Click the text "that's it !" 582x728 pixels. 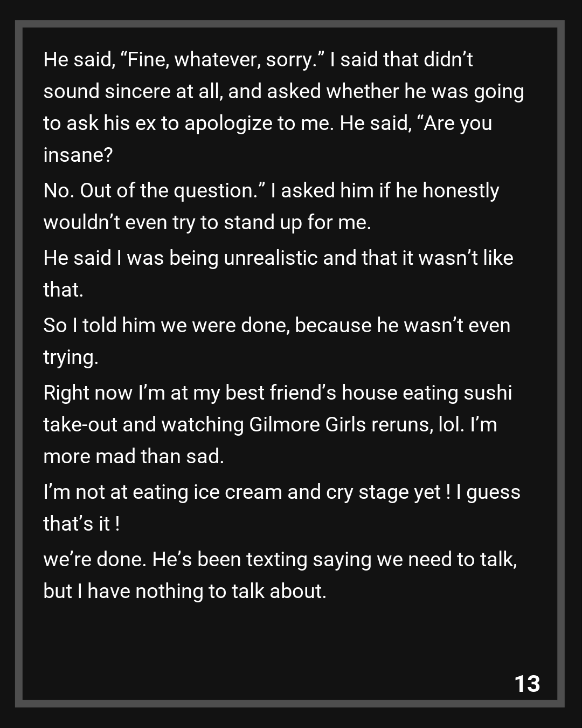[81, 524]
